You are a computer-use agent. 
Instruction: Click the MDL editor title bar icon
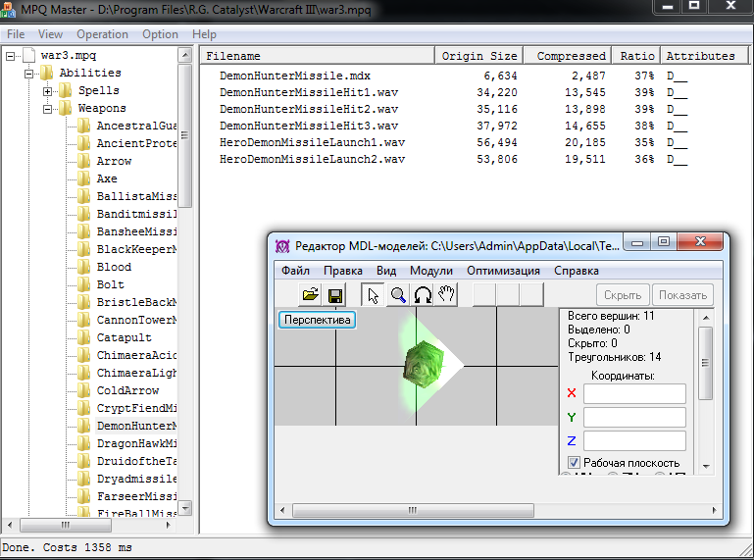[282, 246]
